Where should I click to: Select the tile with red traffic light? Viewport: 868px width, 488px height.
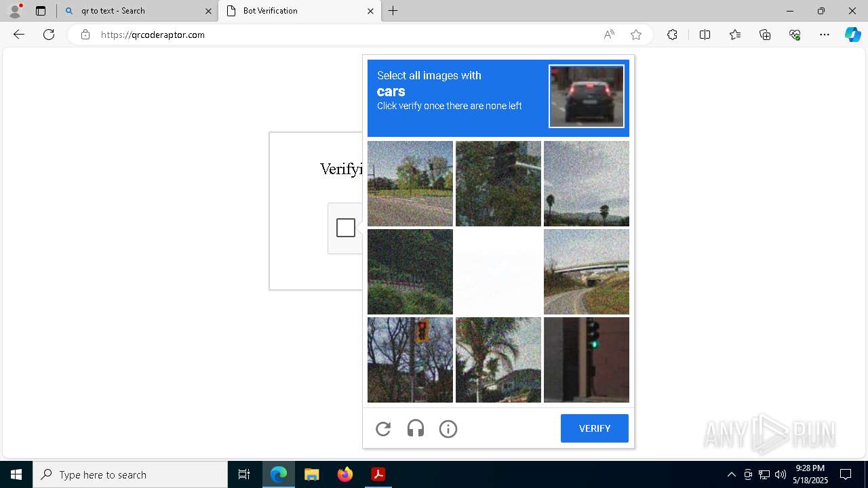point(410,360)
